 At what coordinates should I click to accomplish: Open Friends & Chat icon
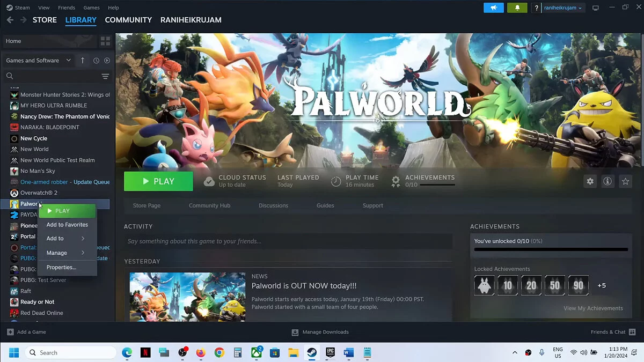pyautogui.click(x=632, y=332)
